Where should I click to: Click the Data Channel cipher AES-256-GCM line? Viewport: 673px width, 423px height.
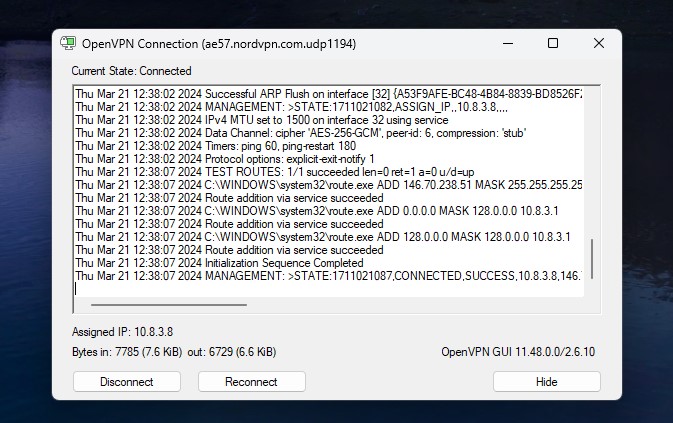point(300,133)
